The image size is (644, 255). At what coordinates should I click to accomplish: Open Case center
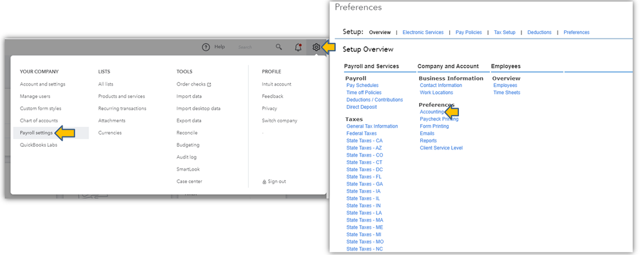point(190,181)
